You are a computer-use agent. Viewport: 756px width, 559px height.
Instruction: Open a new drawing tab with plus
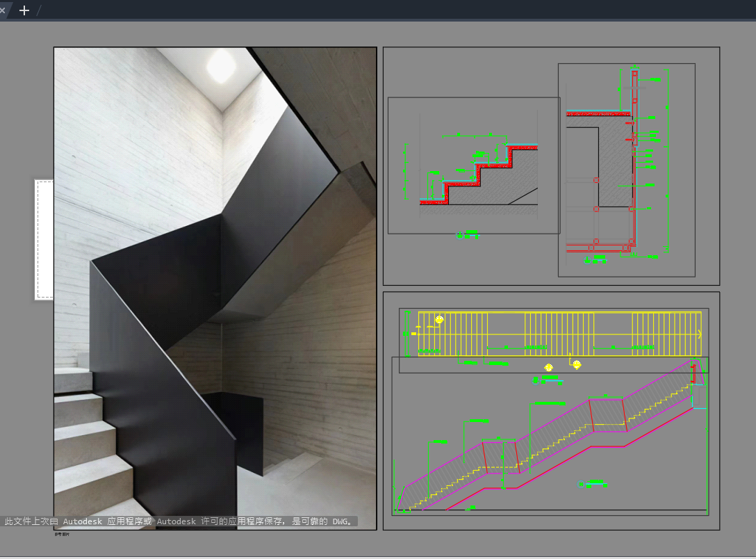tap(24, 10)
